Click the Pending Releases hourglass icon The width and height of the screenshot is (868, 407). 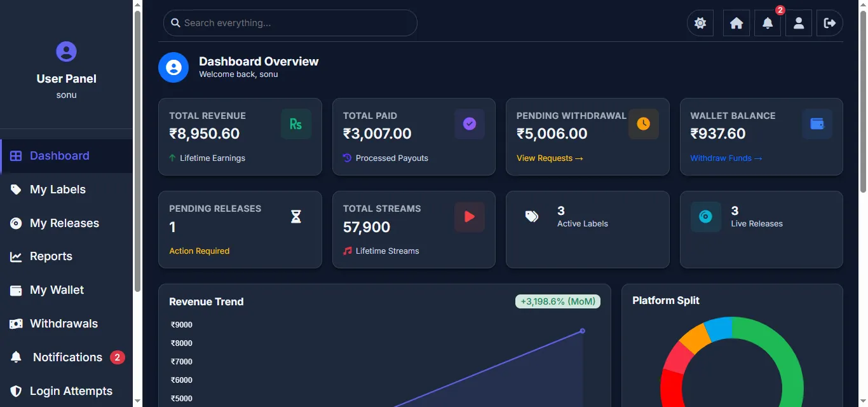(296, 217)
